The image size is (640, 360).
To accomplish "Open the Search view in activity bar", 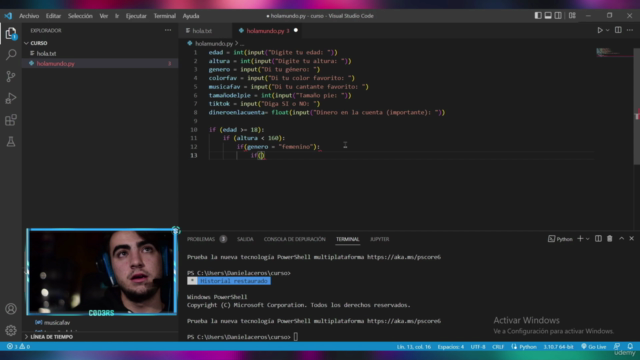I will [11, 55].
